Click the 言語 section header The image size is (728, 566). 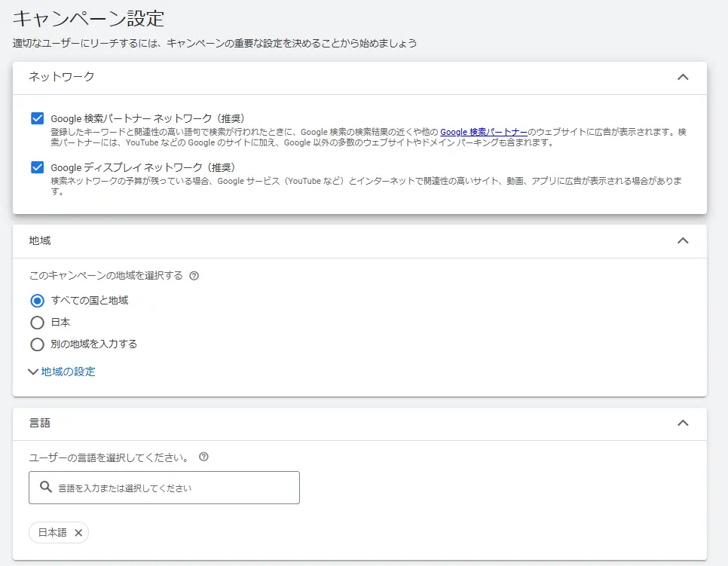click(x=41, y=423)
